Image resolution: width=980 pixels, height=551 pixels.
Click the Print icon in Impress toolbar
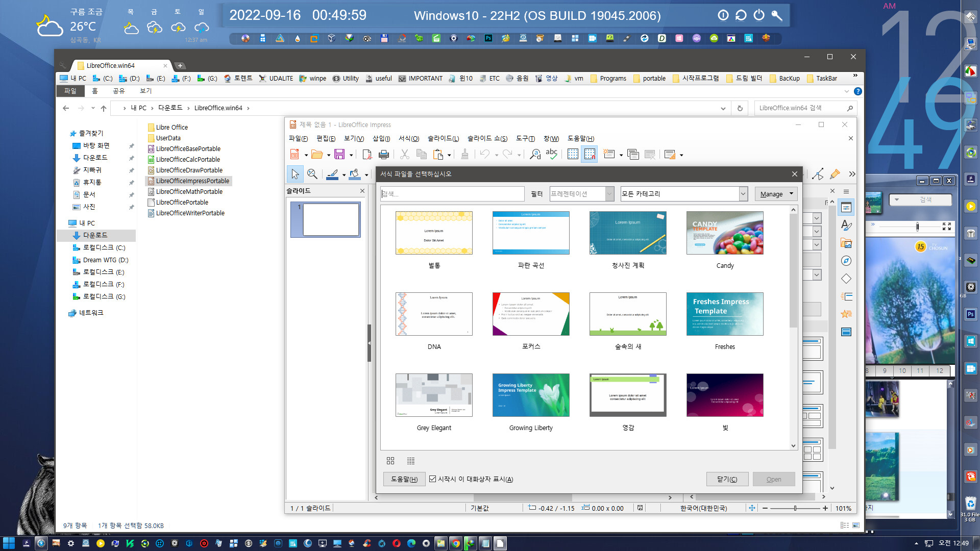tap(384, 154)
